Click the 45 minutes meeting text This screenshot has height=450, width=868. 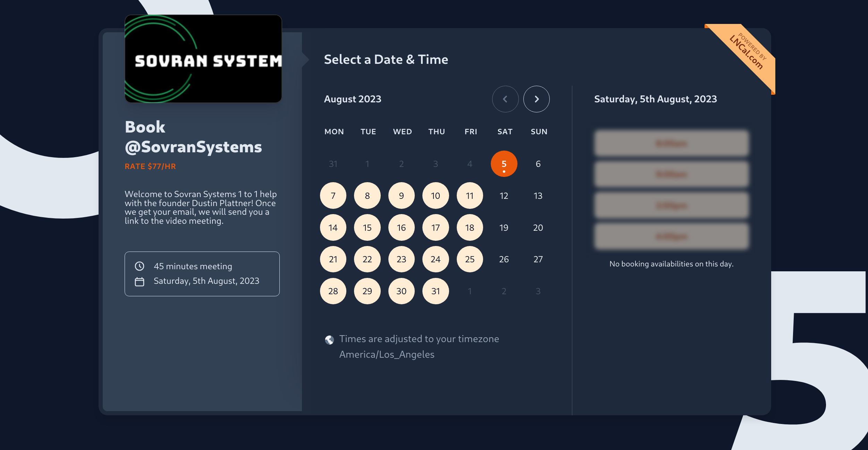(193, 266)
